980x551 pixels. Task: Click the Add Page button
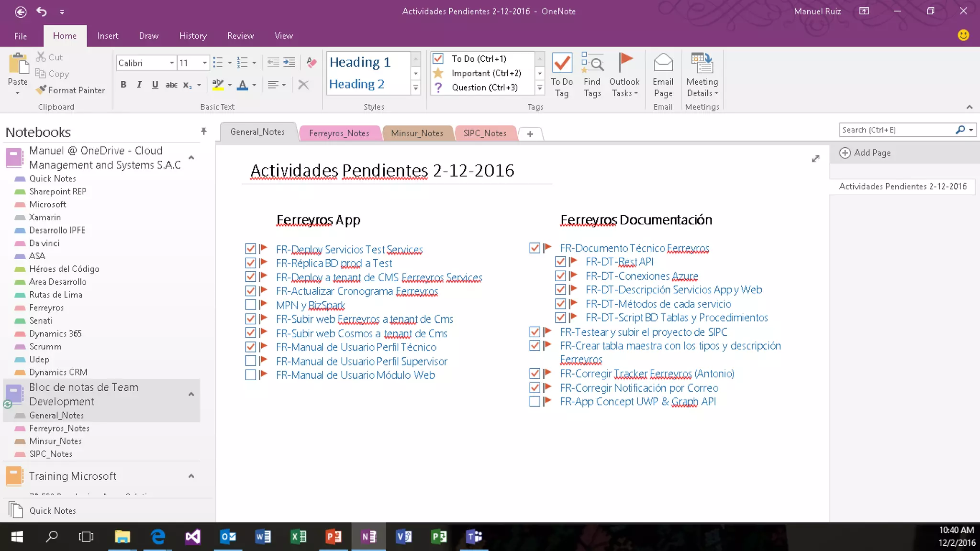(865, 153)
